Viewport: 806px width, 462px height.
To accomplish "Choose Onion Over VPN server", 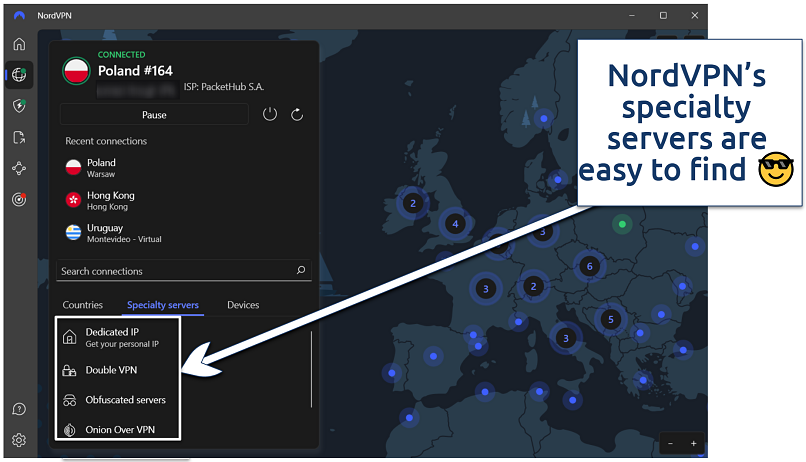I will click(x=119, y=430).
